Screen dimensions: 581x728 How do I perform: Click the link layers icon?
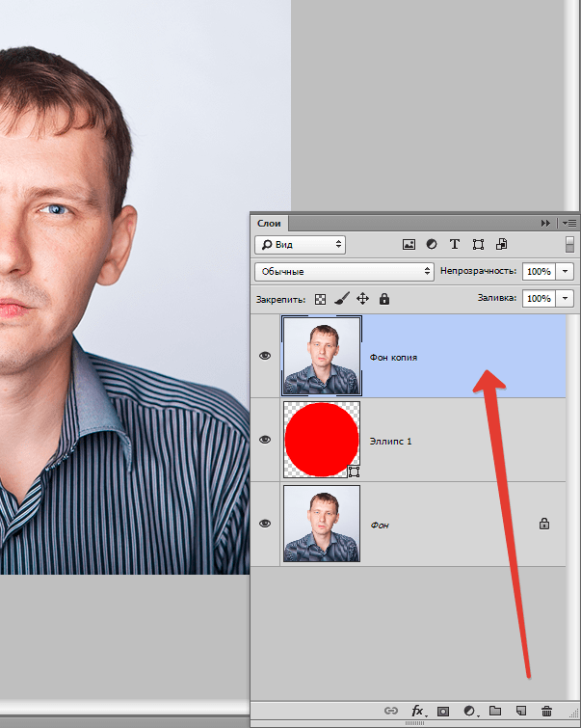pyautogui.click(x=391, y=711)
